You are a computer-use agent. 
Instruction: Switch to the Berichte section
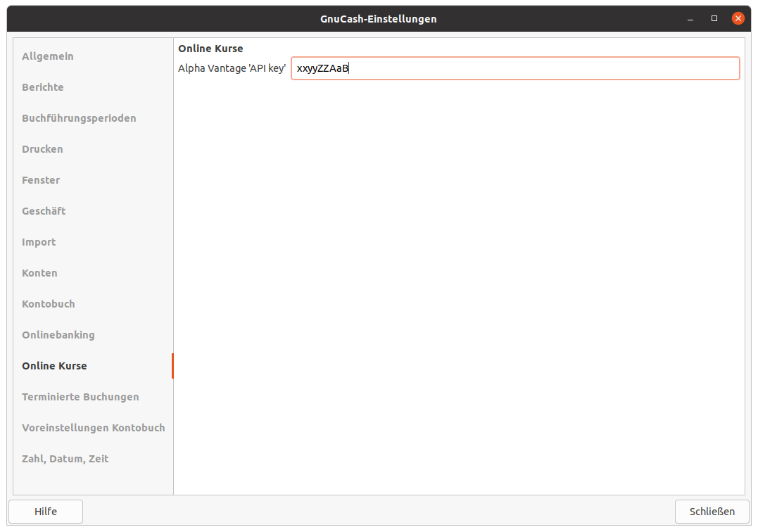coord(43,87)
